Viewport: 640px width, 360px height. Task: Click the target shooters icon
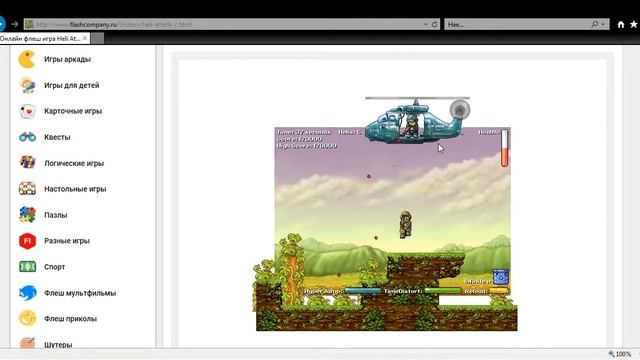(x=27, y=344)
